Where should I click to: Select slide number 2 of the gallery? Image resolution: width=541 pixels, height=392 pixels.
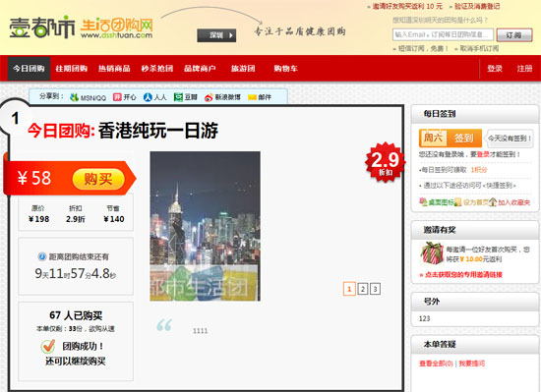[x=362, y=289]
